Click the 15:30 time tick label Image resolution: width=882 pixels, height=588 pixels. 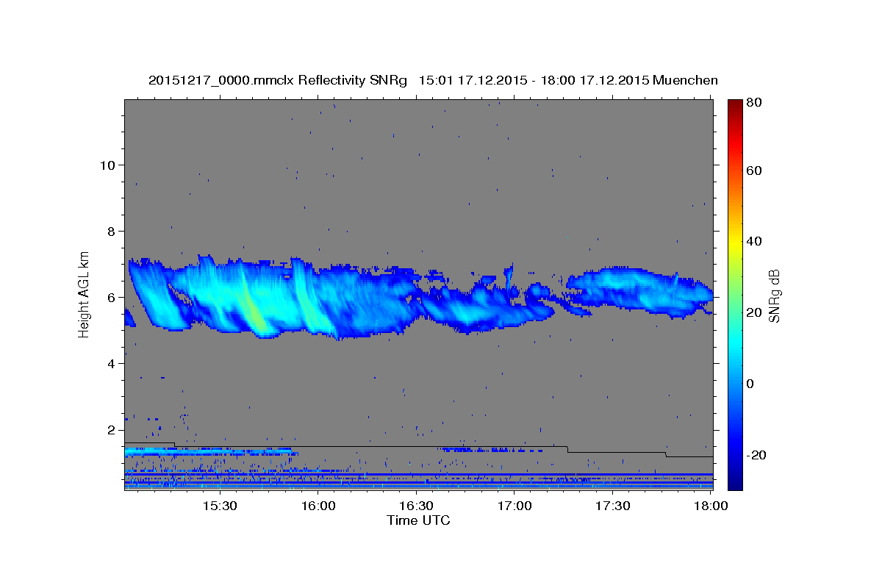point(220,506)
